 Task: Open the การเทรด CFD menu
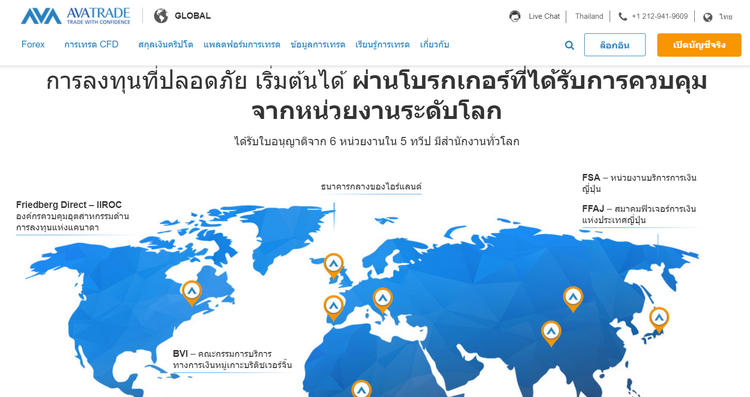91,44
